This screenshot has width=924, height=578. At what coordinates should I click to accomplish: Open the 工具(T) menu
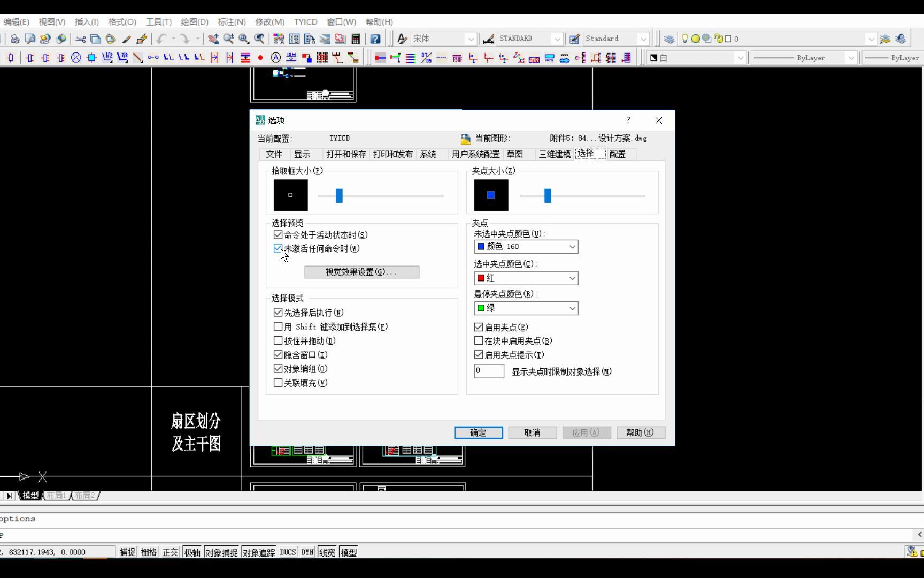pos(159,22)
